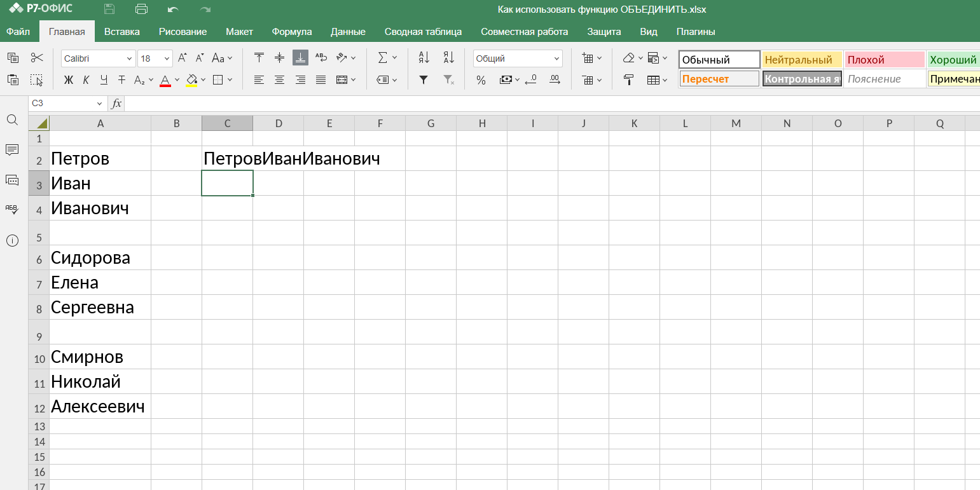Toggle align bottom vertical alignment
The image size is (980, 490).
(x=300, y=58)
